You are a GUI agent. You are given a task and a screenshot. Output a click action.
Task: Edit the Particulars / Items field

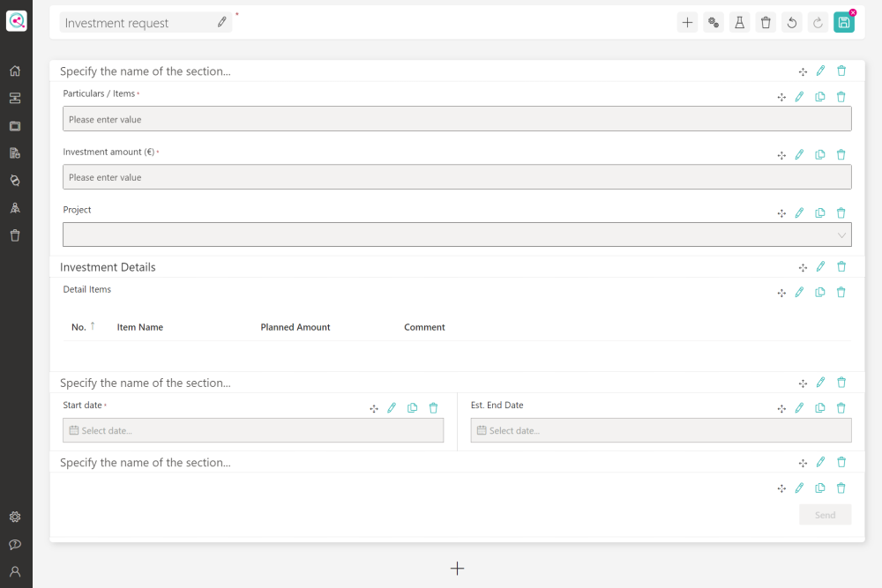click(799, 97)
